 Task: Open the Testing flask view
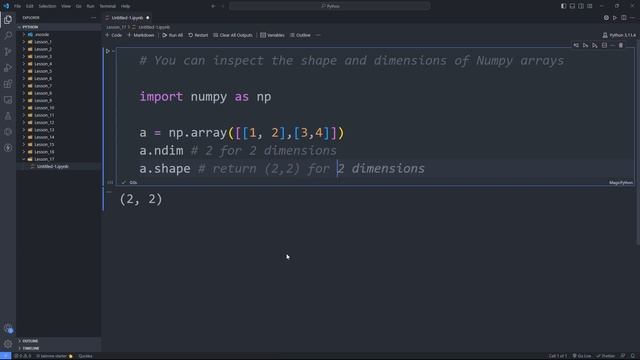click(8, 116)
